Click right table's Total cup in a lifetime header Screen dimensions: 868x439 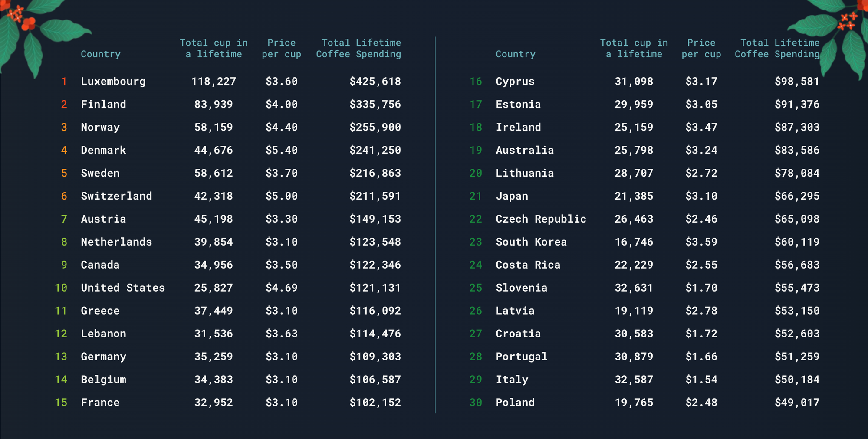coord(634,49)
